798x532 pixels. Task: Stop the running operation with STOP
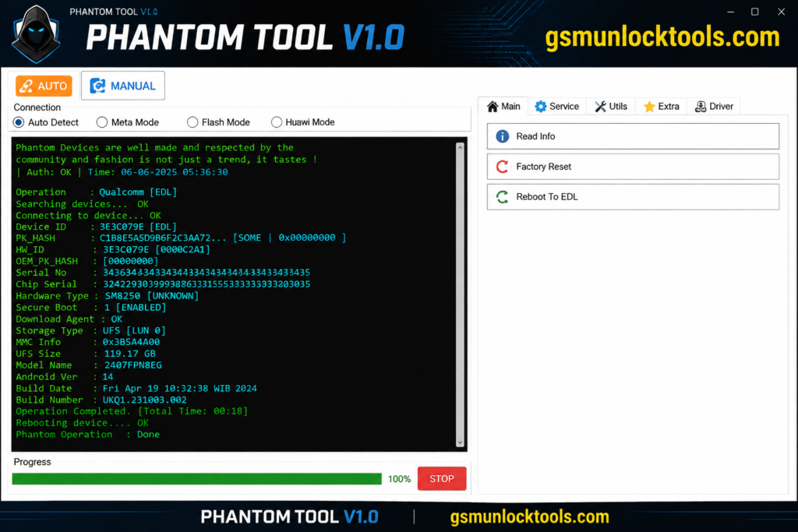[442, 478]
